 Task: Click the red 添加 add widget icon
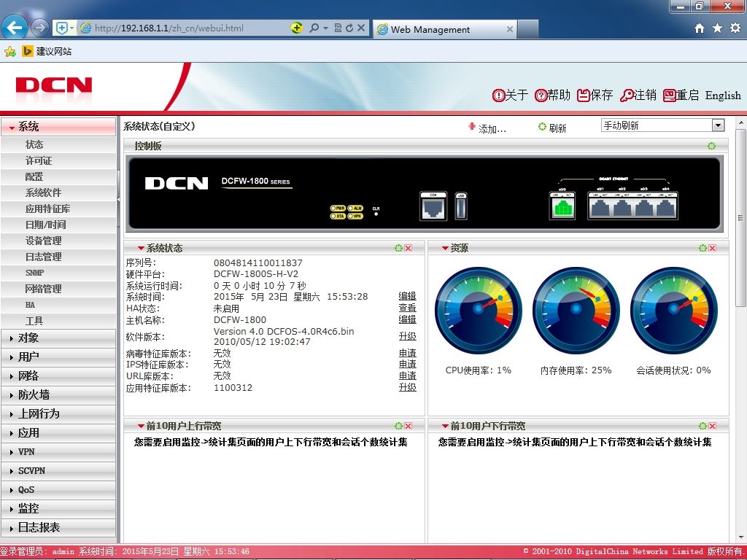pos(472,127)
